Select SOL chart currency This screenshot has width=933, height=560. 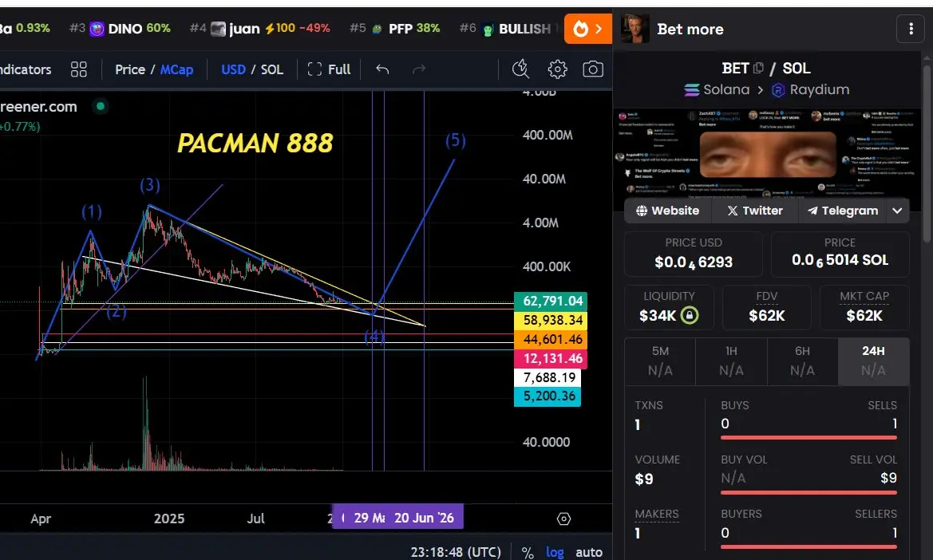point(272,69)
